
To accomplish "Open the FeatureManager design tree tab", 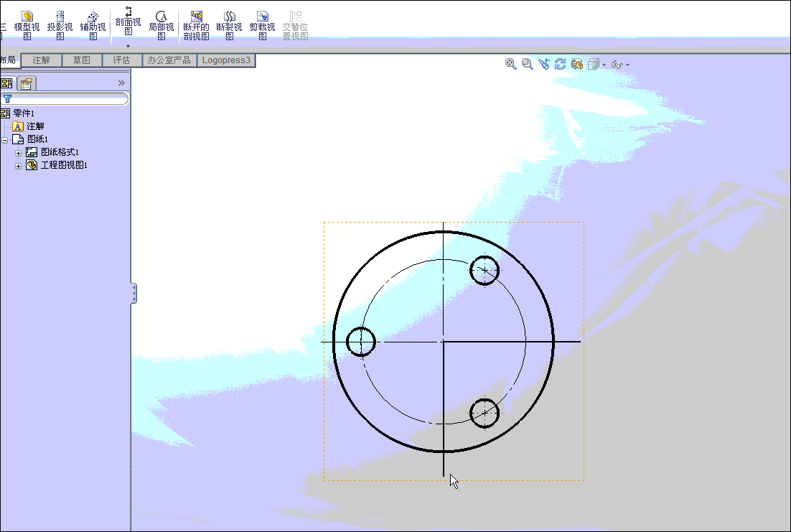I will coord(7,83).
